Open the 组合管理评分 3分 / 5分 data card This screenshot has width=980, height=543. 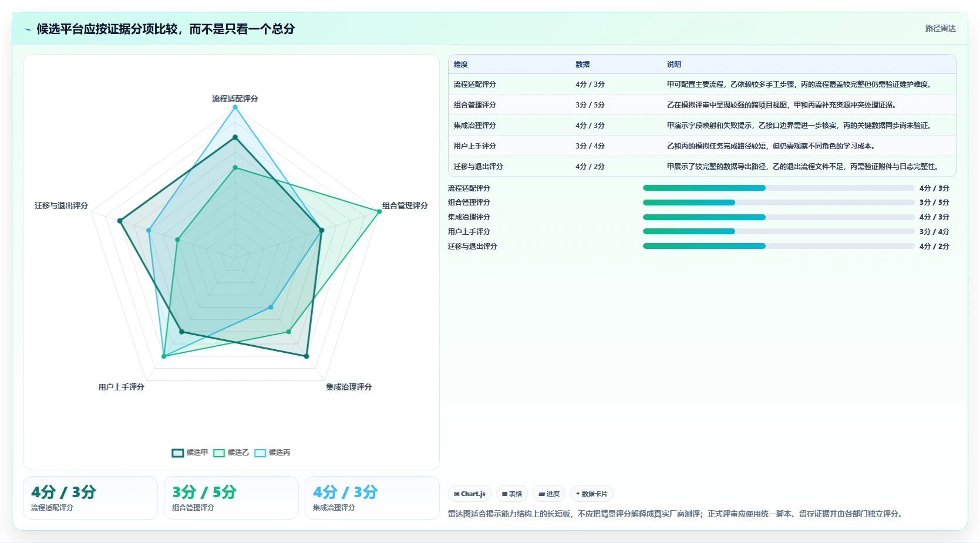(231, 498)
